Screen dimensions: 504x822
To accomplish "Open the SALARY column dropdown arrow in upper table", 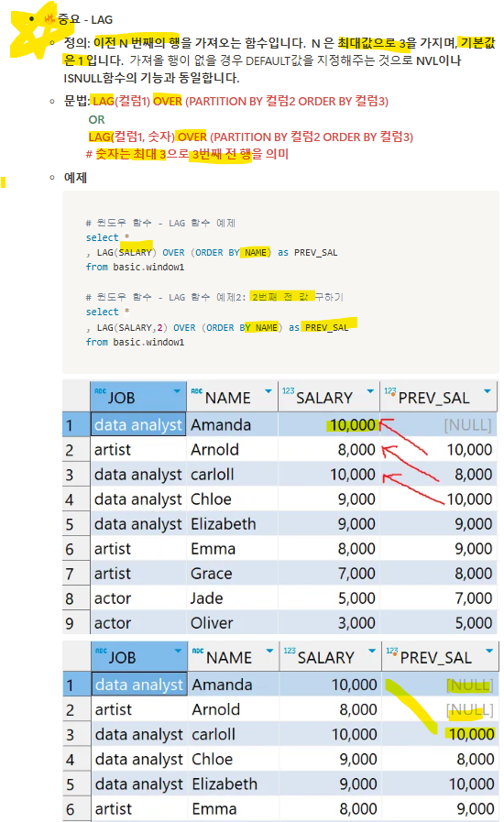I will 370,391.
